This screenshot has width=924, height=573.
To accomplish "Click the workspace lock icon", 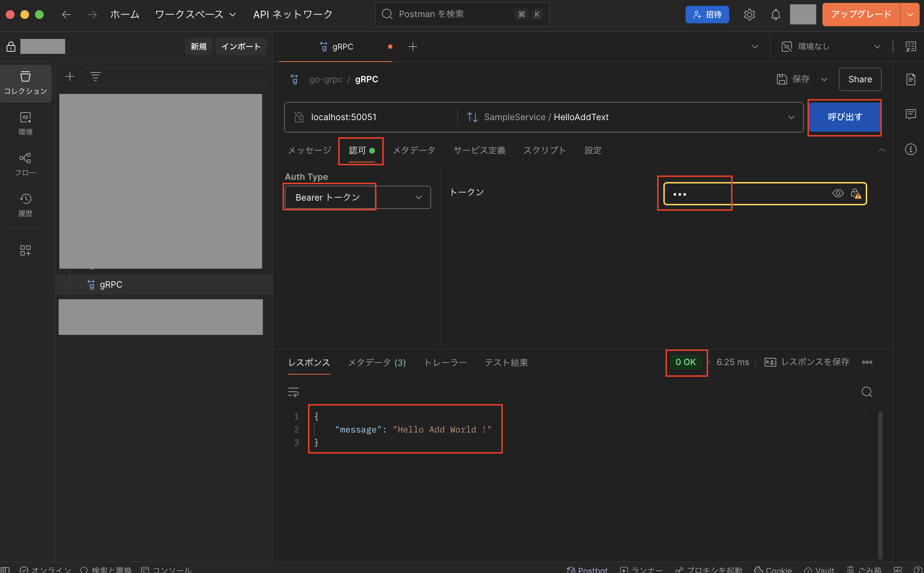I will tap(11, 46).
